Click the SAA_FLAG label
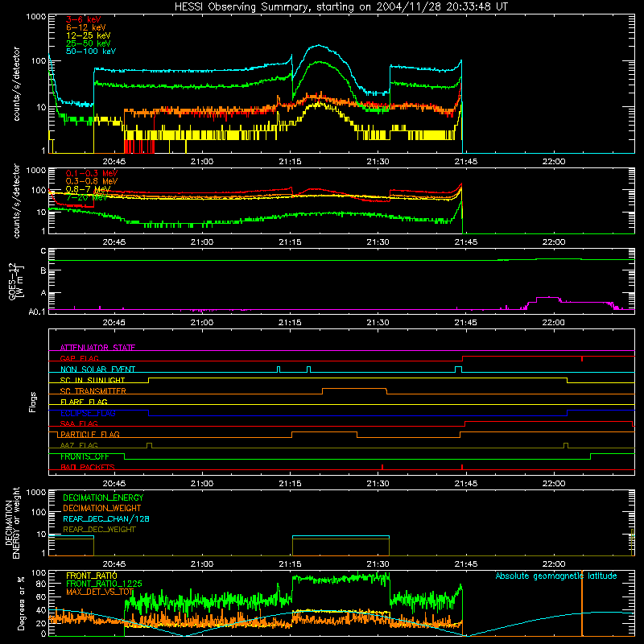 click(x=79, y=423)
